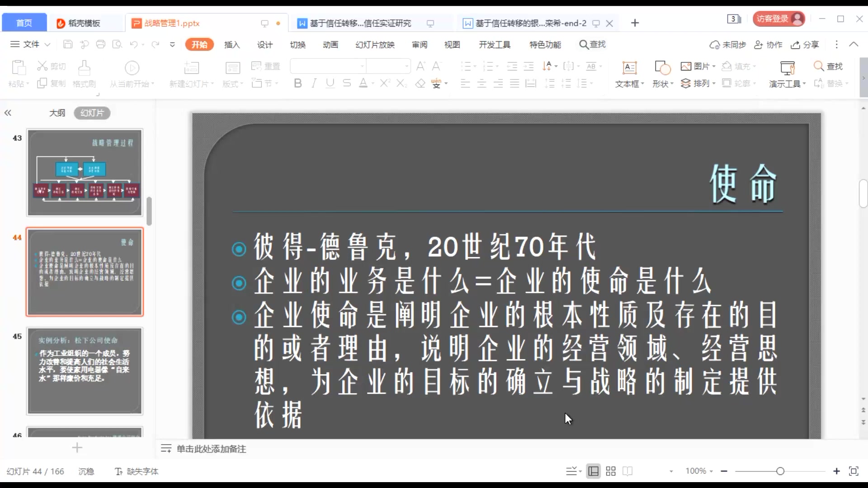Viewport: 868px width, 488px height.
Task: Click the Shapes icon
Action: click(x=662, y=68)
